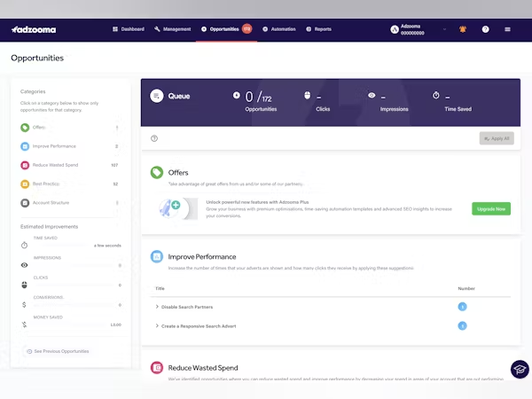Open See Previous Opportunities link

pyautogui.click(x=58, y=351)
